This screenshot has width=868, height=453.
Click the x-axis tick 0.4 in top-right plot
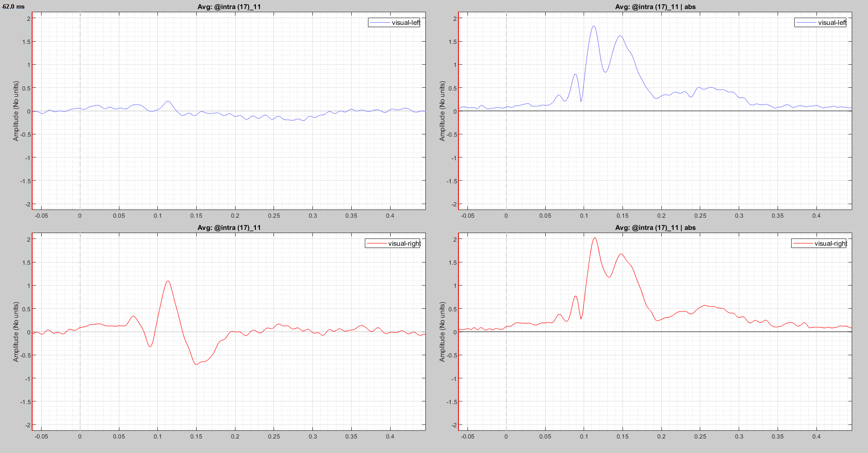(x=816, y=216)
